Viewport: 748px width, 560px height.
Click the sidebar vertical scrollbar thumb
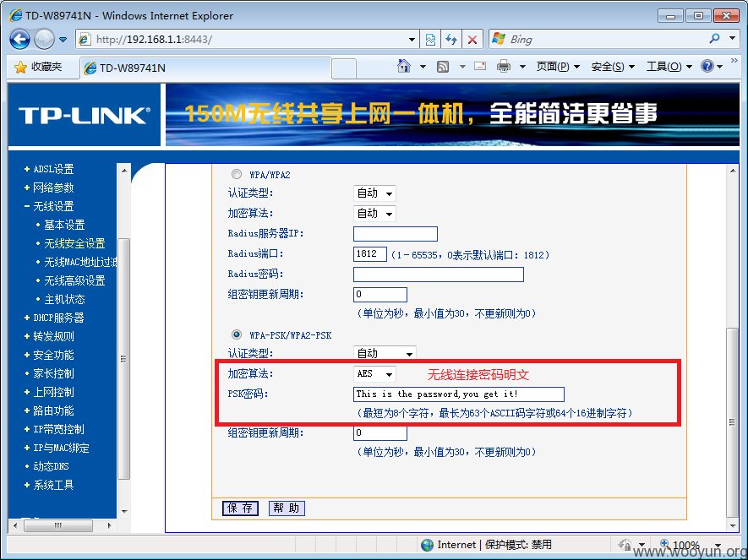123,358
